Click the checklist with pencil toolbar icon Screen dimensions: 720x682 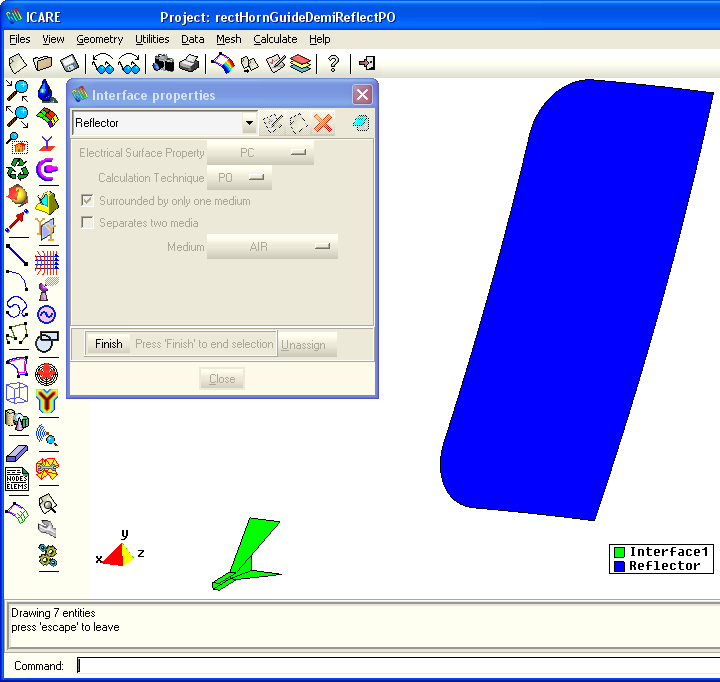click(x=276, y=63)
